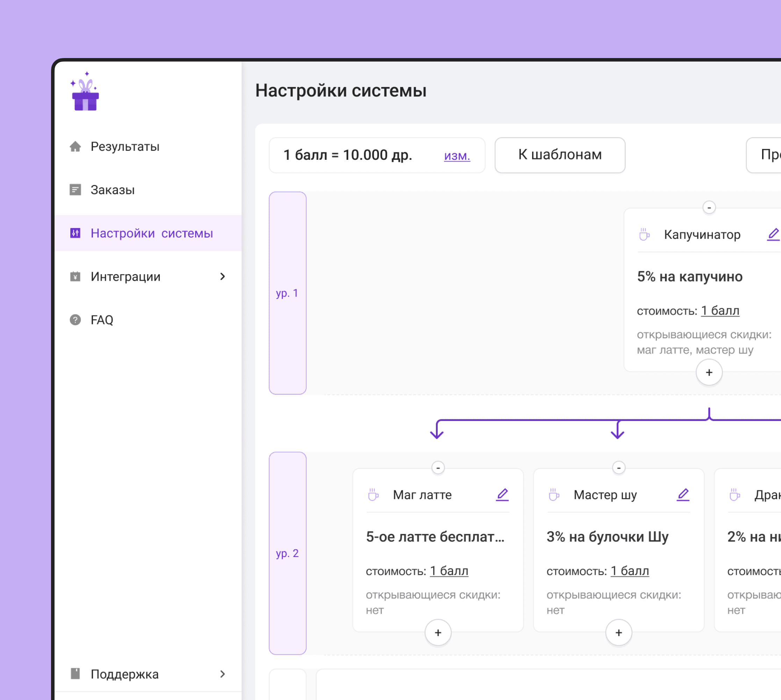Click the cup icon beside Капучинатор
The width and height of the screenshot is (781, 700).
pos(644,234)
